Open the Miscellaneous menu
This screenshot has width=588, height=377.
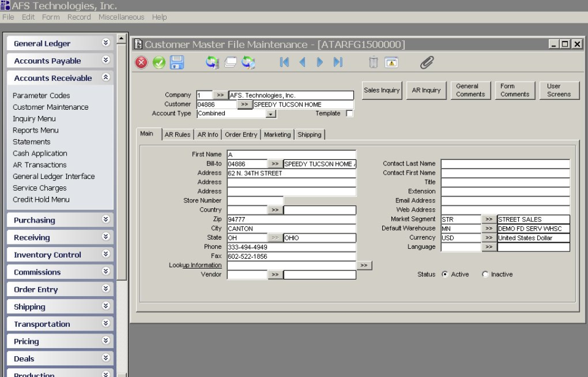tap(121, 17)
